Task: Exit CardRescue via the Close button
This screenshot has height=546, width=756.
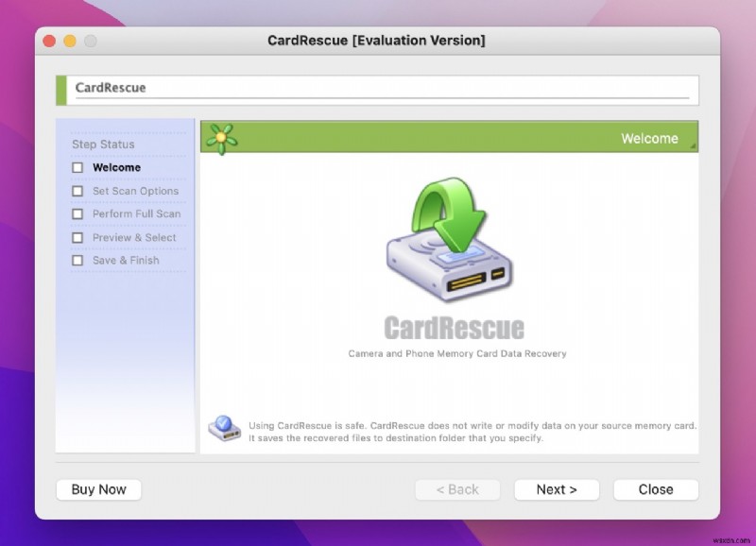Action: coord(656,489)
